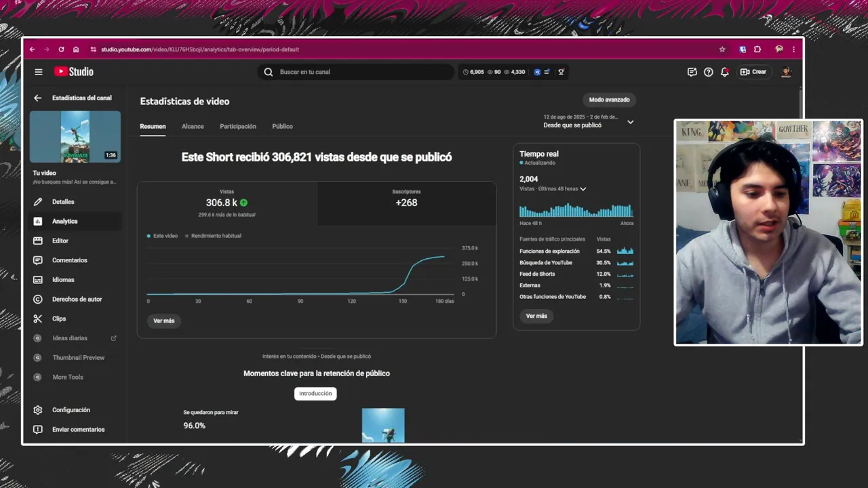Click the Crear button
The height and width of the screenshot is (488, 868).
coord(753,72)
